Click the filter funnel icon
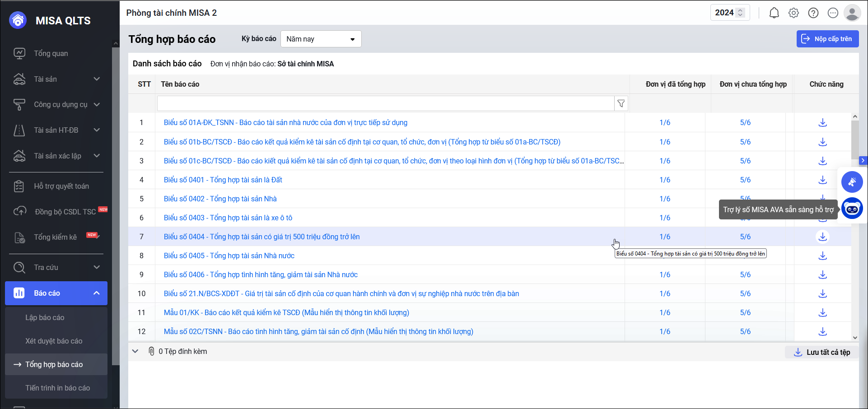 click(621, 103)
